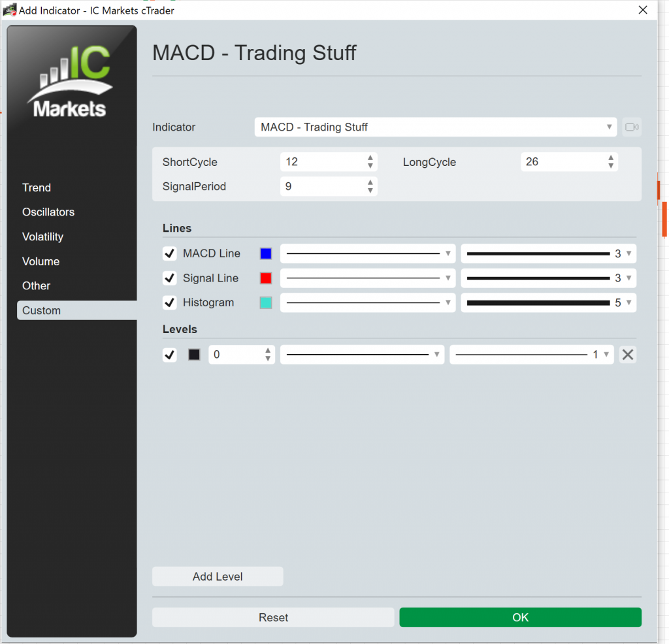The image size is (669, 644).
Task: Change the blue MACD Line color swatch
Action: (x=266, y=253)
